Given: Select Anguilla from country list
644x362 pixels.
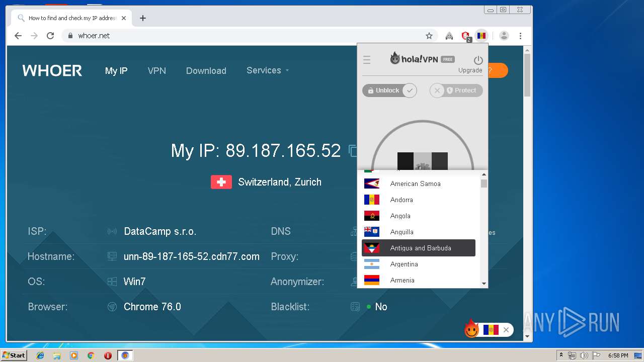Looking at the screenshot, I should click(419, 232).
